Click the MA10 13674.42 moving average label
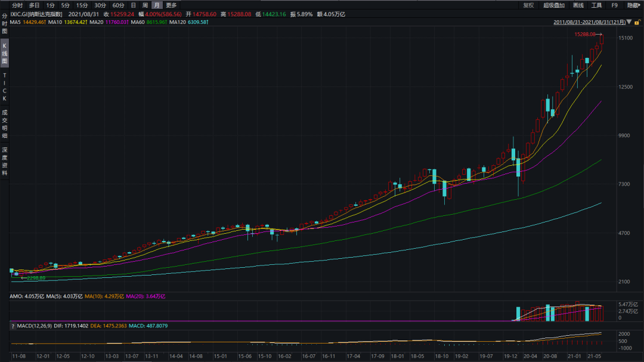The width and height of the screenshot is (644, 362). point(67,22)
